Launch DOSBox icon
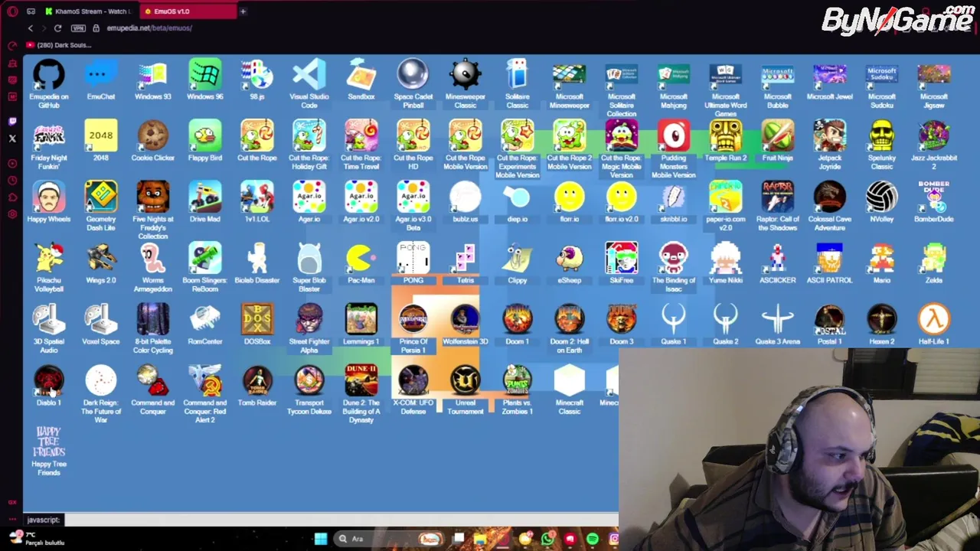The width and height of the screenshot is (980, 551). coord(257,324)
